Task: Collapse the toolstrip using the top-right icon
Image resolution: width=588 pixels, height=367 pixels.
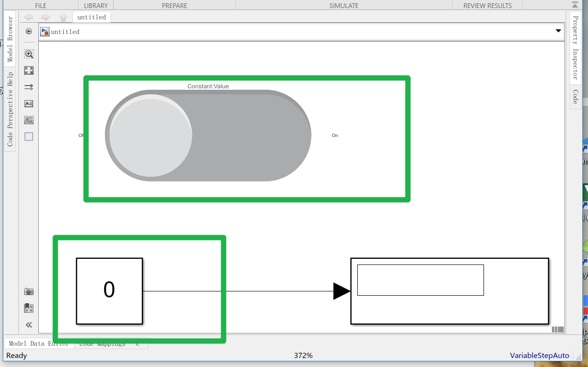Action: 575,5
